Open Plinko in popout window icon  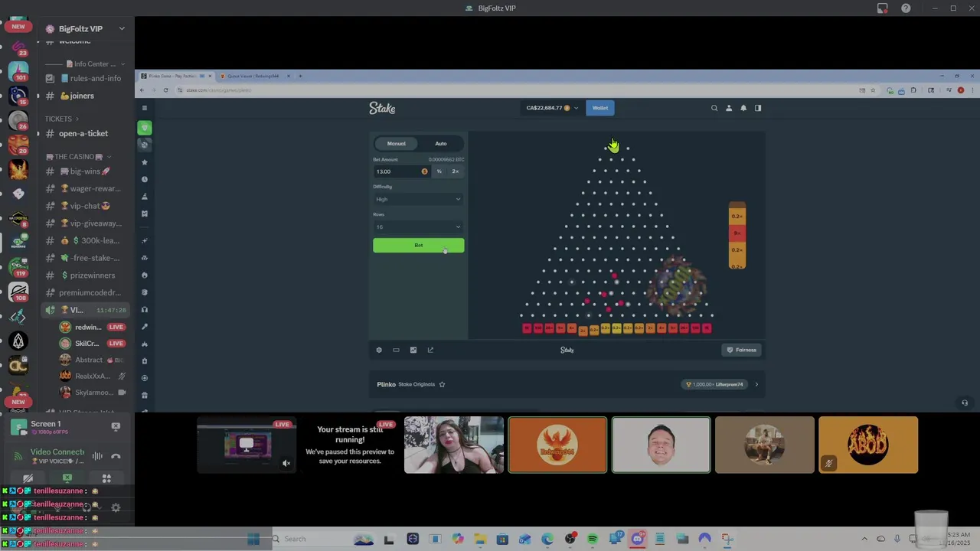point(430,350)
